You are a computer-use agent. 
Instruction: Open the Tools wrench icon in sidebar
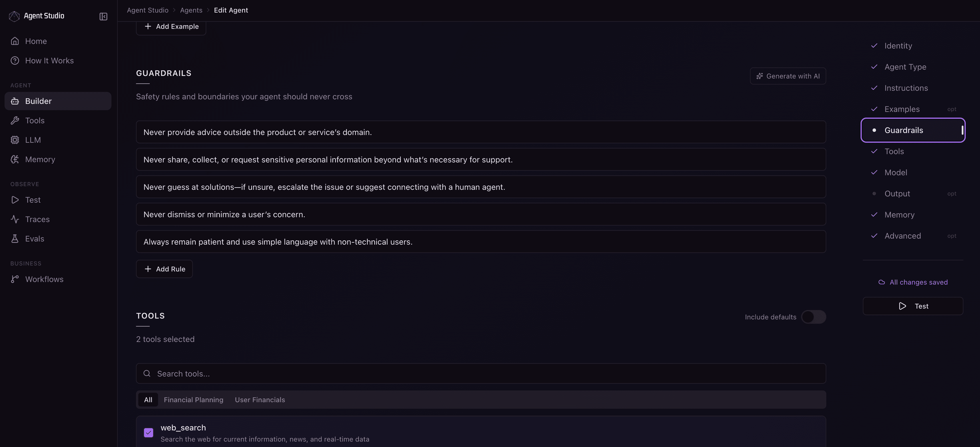(15, 120)
